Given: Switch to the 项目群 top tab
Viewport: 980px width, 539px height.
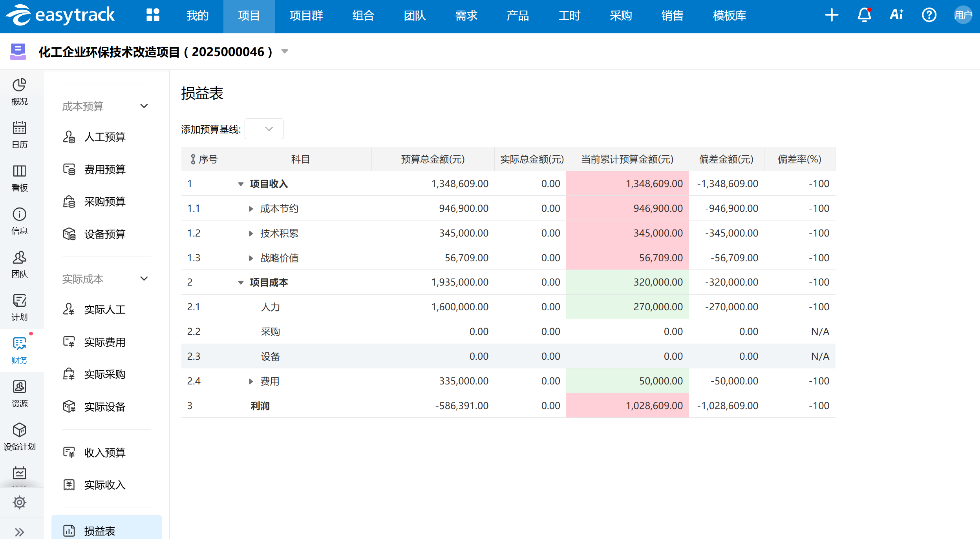Looking at the screenshot, I should [x=306, y=16].
